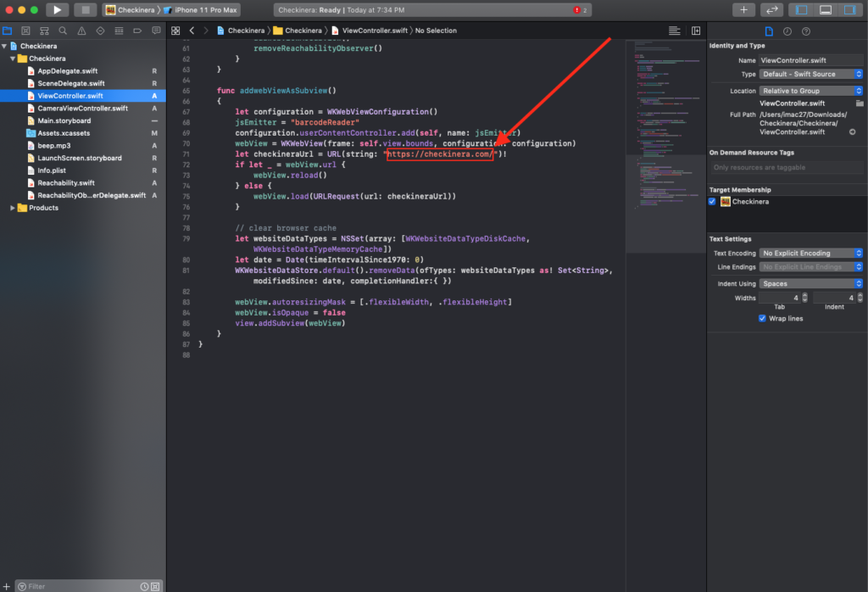Run the project with the Play button
This screenshot has width=868, height=592.
57,10
